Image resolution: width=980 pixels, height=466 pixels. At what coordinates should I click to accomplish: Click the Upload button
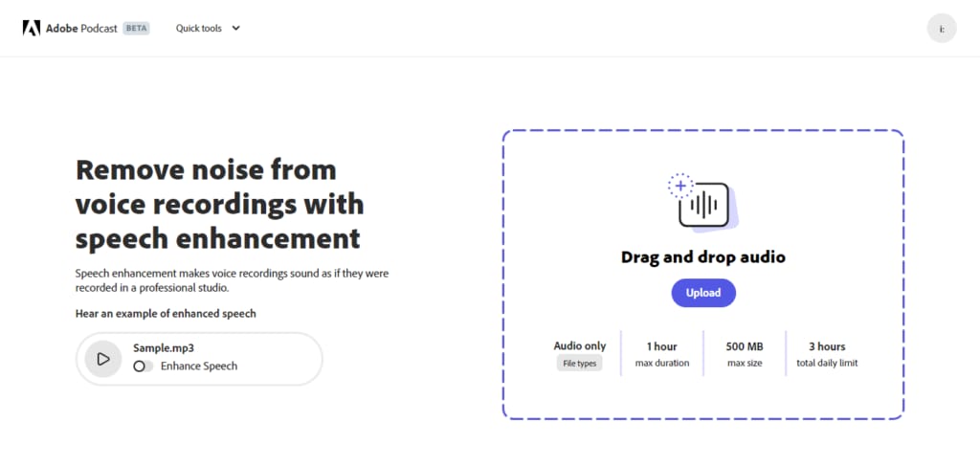[703, 293]
